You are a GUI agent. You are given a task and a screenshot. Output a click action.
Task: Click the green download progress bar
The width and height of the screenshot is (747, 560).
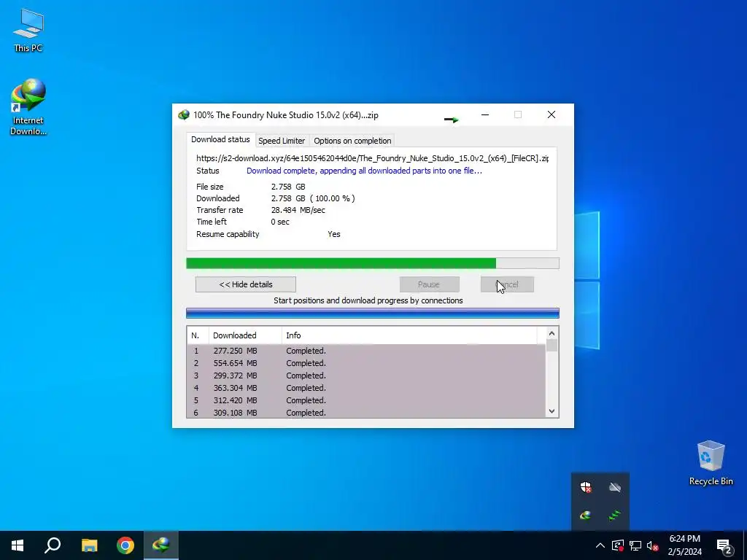click(x=373, y=263)
